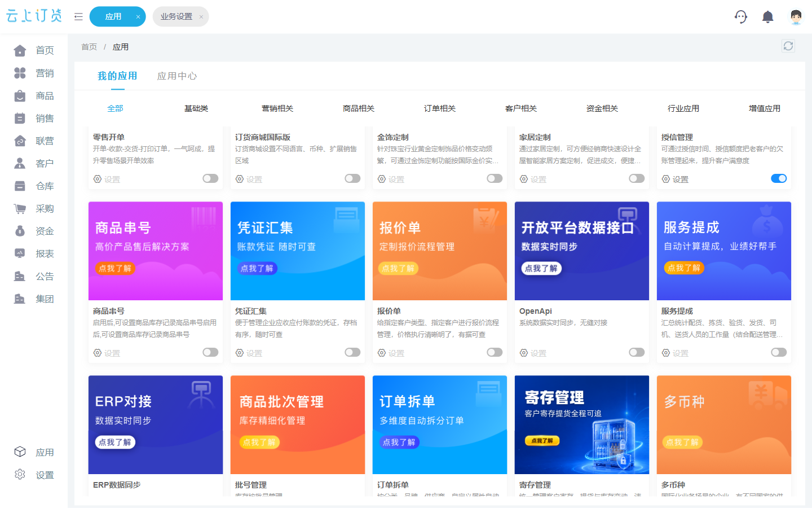Open 设置 for 授信管理
Viewport: 812px width, 508px height.
[675, 179]
